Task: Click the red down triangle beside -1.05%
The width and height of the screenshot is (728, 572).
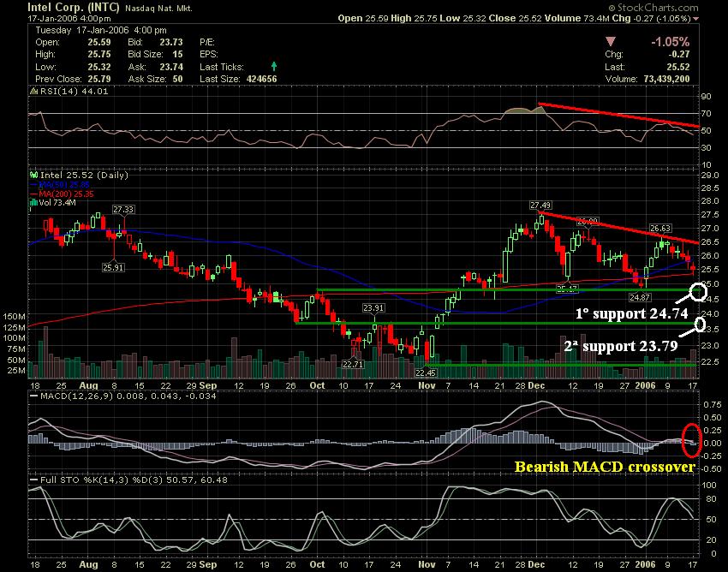Action: (611, 41)
